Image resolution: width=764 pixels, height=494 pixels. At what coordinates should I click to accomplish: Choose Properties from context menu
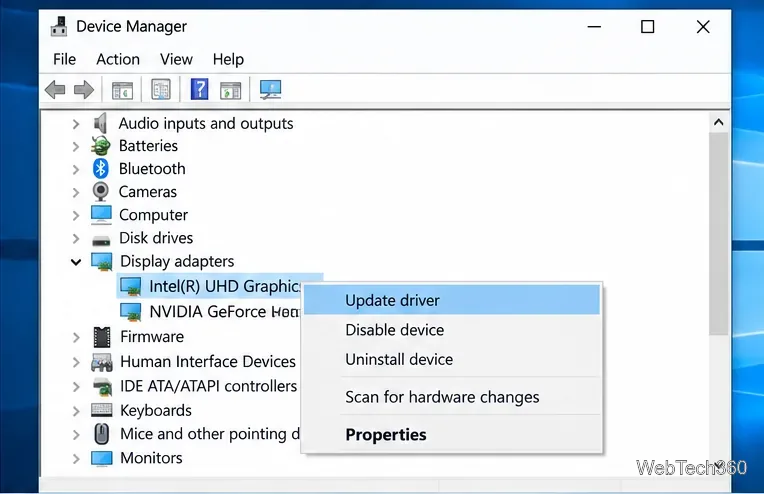[x=452, y=435]
